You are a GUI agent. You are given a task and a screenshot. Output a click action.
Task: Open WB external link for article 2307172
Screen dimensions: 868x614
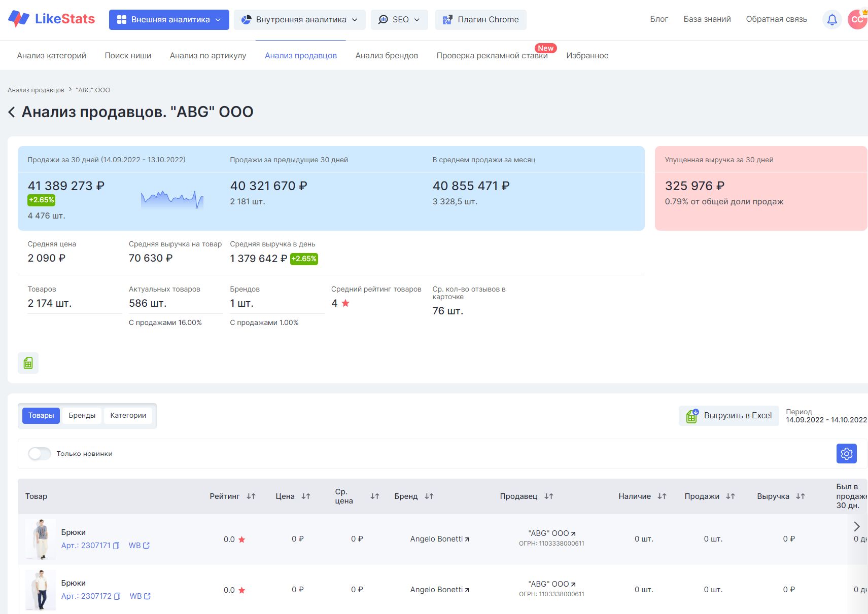[140, 596]
